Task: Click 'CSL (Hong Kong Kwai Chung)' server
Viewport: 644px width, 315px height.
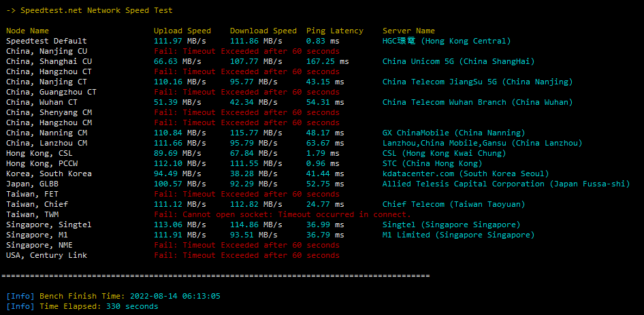Action: click(x=445, y=154)
